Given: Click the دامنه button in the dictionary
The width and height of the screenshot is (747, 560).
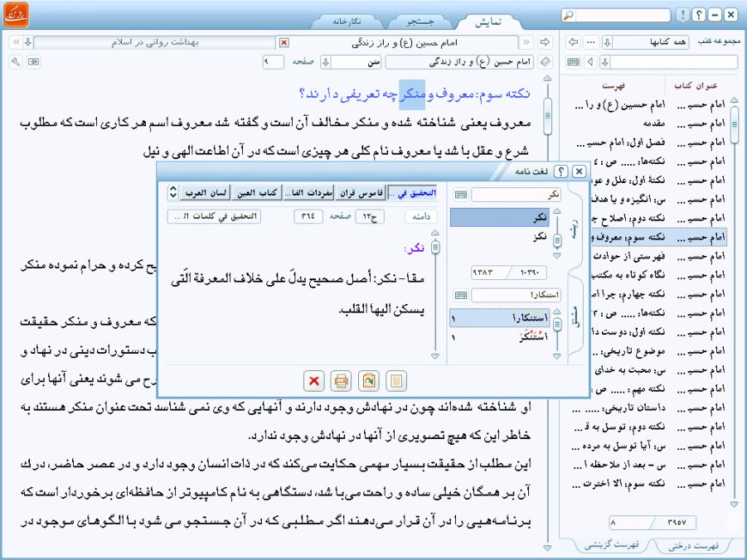Looking at the screenshot, I should pos(421,217).
